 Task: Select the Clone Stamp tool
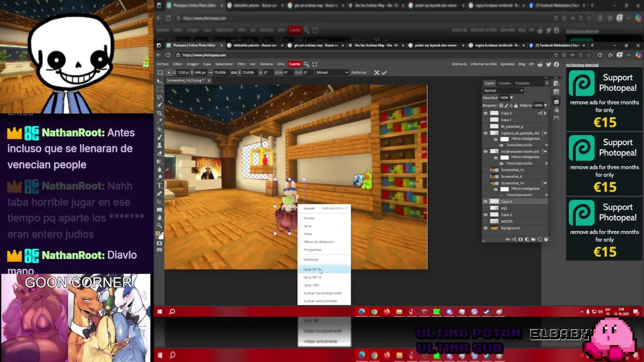(x=160, y=145)
